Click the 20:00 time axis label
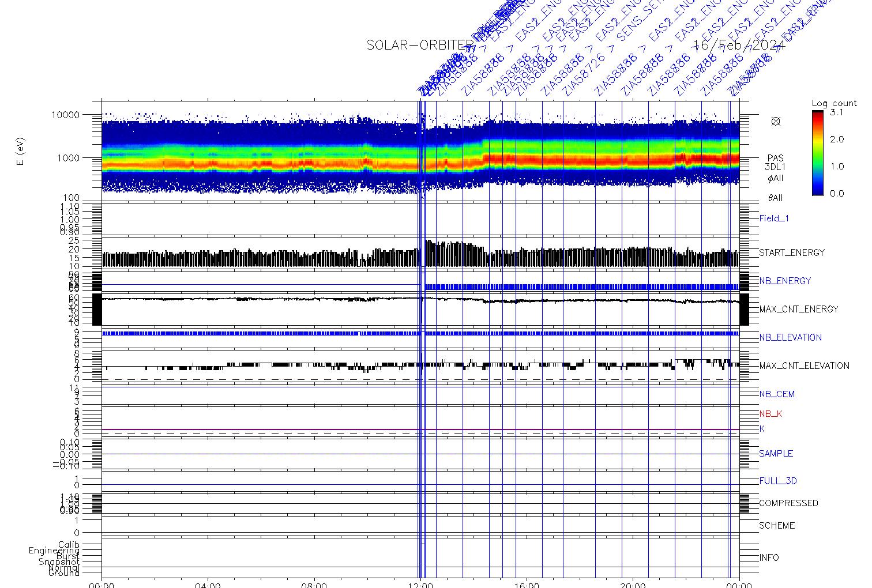The image size is (872, 588). click(633, 585)
